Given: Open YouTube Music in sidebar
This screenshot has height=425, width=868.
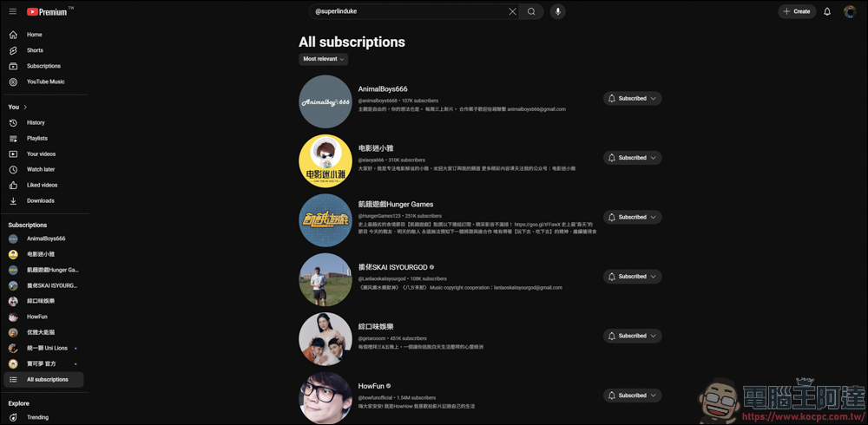Looking at the screenshot, I should click(x=43, y=82).
